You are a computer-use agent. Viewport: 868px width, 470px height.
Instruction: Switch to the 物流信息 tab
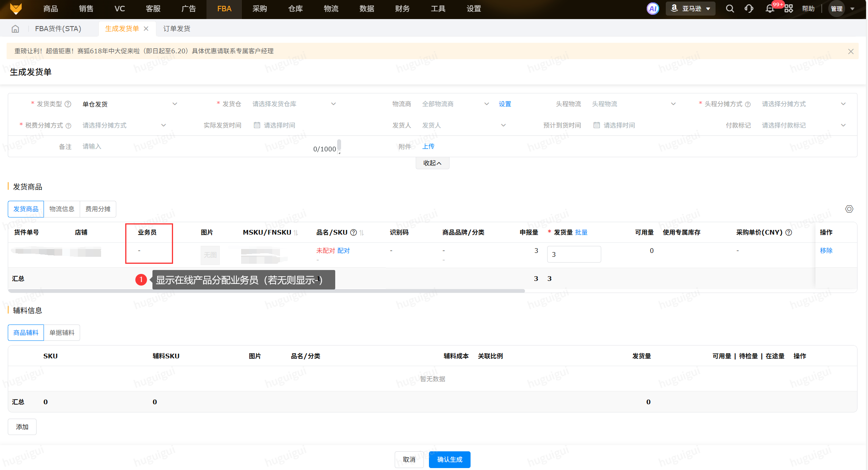click(x=62, y=209)
